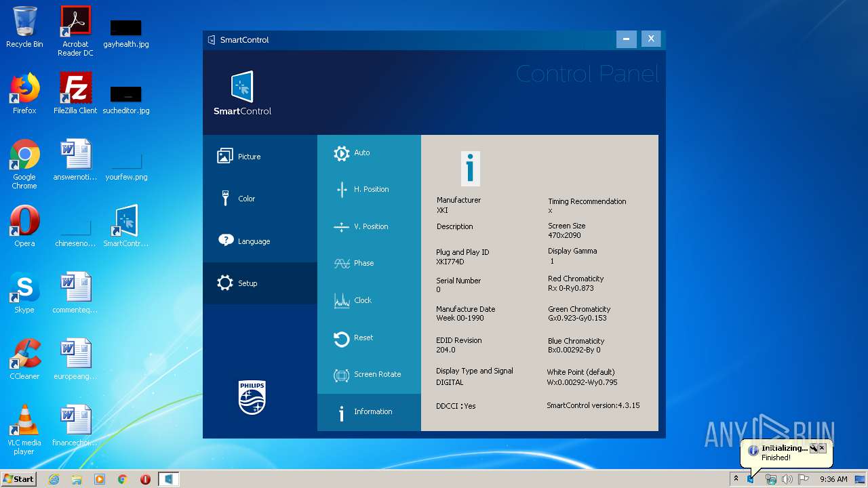Open the Clock setting
Viewport: 868px width, 488px height.
(x=369, y=301)
